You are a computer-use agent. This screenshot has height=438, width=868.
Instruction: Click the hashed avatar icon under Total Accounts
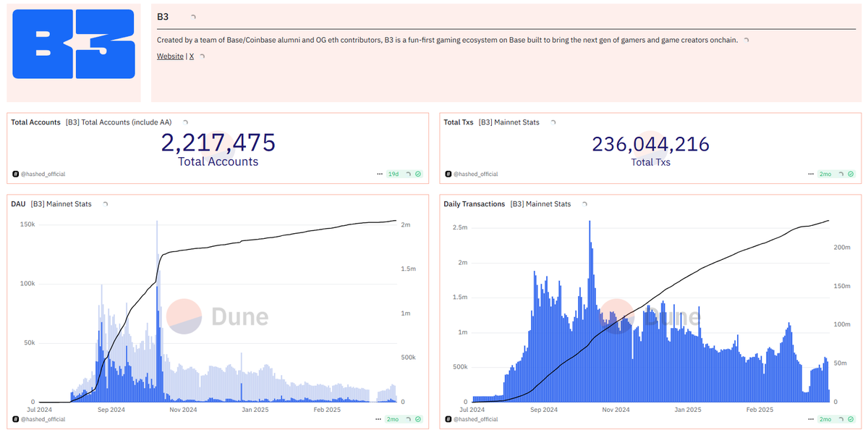pyautogui.click(x=14, y=174)
